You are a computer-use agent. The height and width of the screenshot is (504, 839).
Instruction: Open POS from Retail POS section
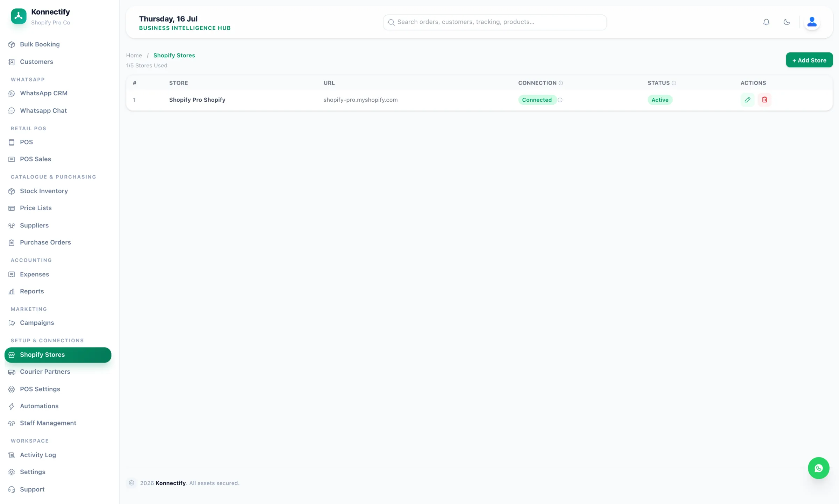(x=58, y=142)
